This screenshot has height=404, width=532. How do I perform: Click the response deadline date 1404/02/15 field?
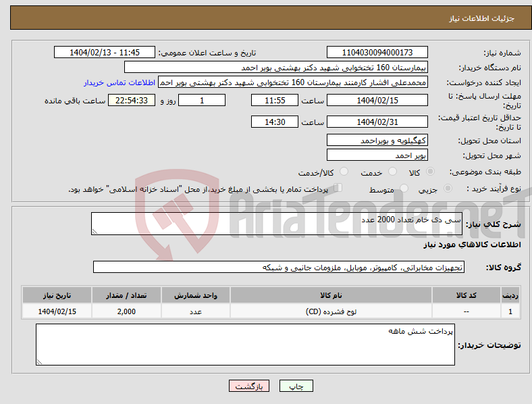[x=377, y=100]
